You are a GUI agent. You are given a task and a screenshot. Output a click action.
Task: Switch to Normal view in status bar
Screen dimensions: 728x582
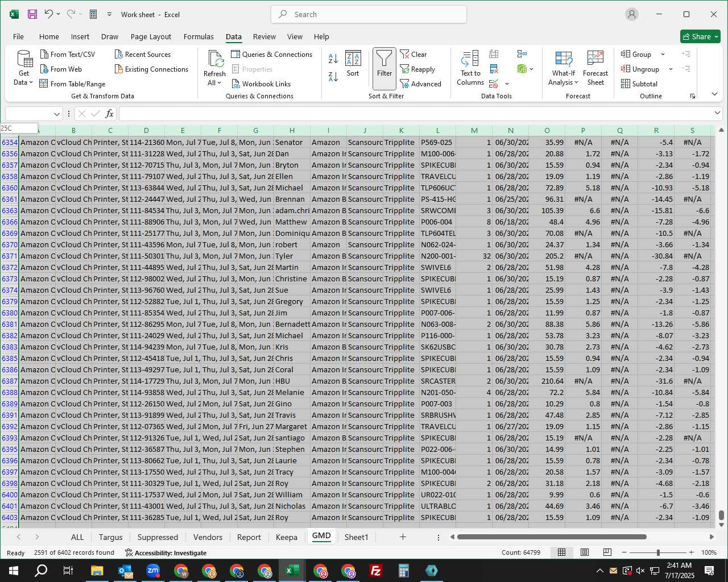(561, 552)
